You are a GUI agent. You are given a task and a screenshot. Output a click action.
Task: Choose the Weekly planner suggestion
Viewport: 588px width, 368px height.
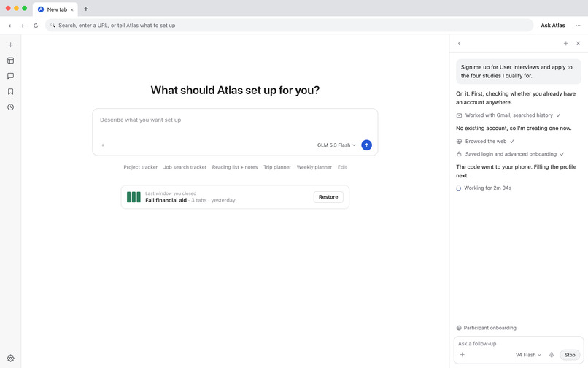(314, 167)
